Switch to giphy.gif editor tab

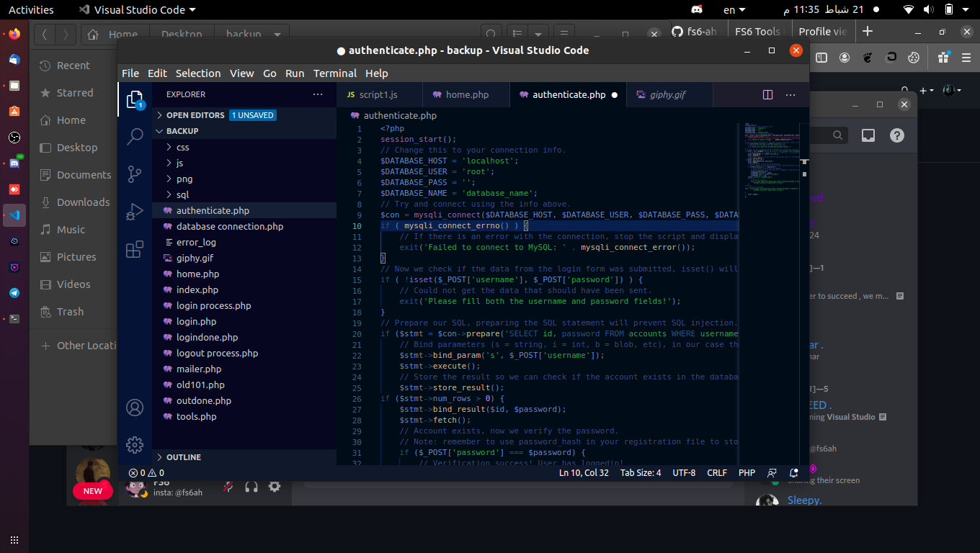tap(669, 95)
